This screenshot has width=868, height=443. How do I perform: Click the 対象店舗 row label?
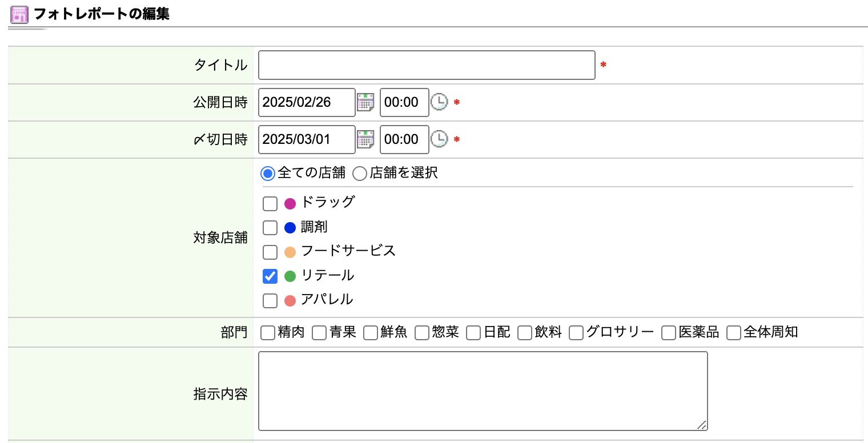(x=220, y=238)
